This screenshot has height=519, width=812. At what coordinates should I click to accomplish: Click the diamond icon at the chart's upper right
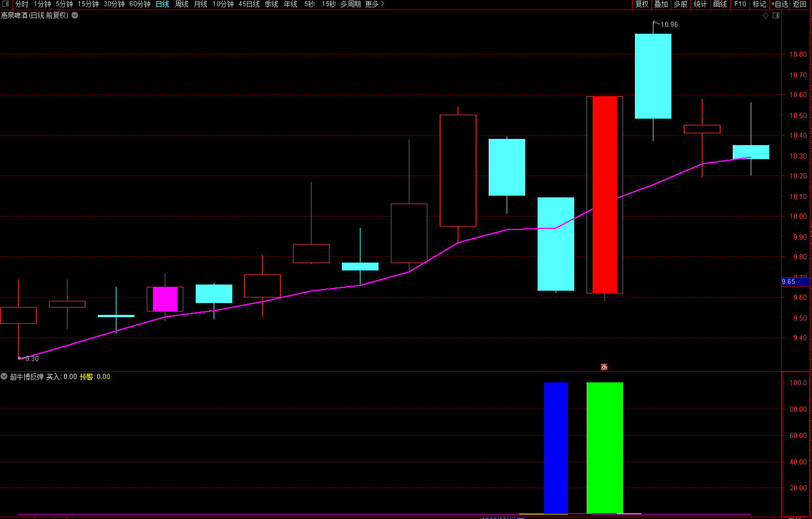pos(765,16)
